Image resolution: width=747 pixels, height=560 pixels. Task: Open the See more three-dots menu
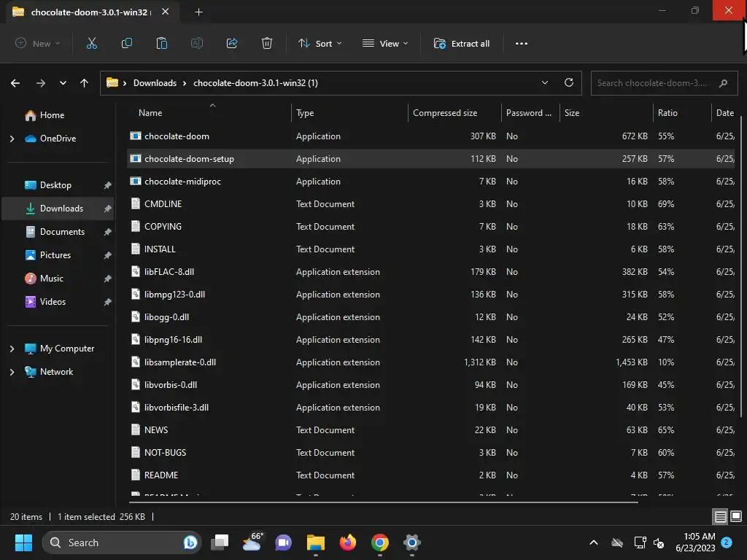pos(521,43)
